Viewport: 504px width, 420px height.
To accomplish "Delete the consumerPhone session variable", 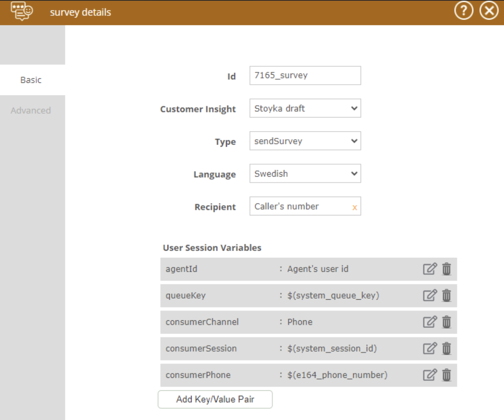I will point(446,375).
